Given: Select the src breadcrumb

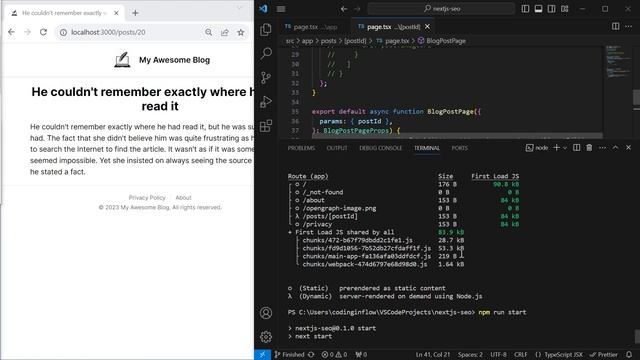Looking at the screenshot, I should click(290, 41).
